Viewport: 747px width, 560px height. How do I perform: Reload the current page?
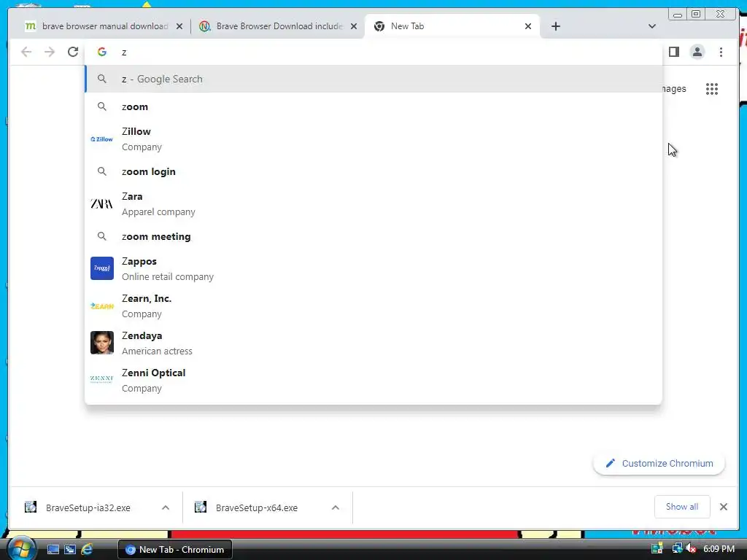73,52
